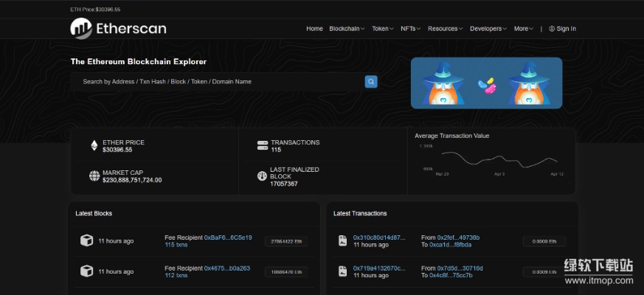Click the last finalized block number 17057367

pos(284,184)
